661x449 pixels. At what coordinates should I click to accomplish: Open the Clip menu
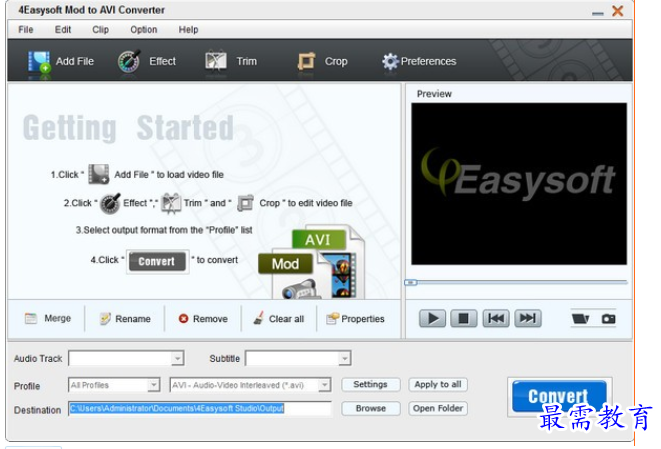coord(100,30)
